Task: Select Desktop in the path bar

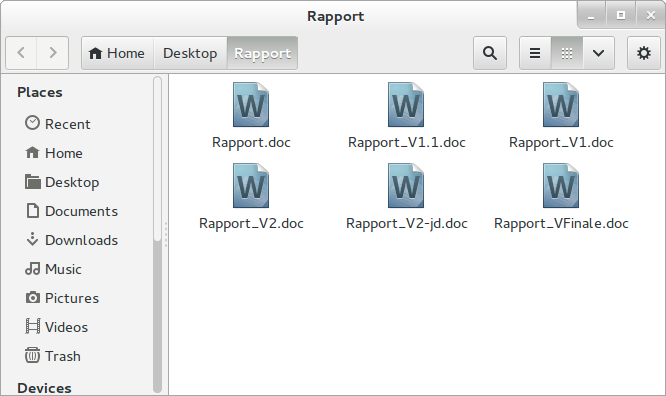Action: tap(190, 53)
